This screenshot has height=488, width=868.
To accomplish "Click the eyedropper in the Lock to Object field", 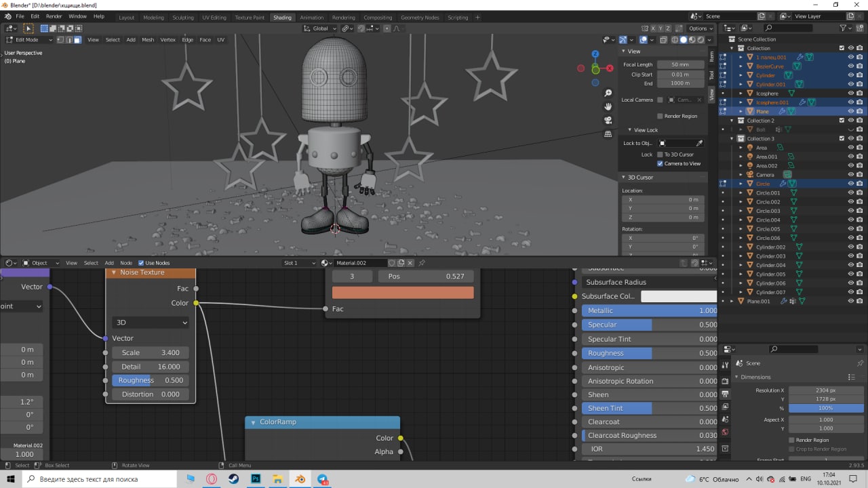I will click(x=699, y=143).
